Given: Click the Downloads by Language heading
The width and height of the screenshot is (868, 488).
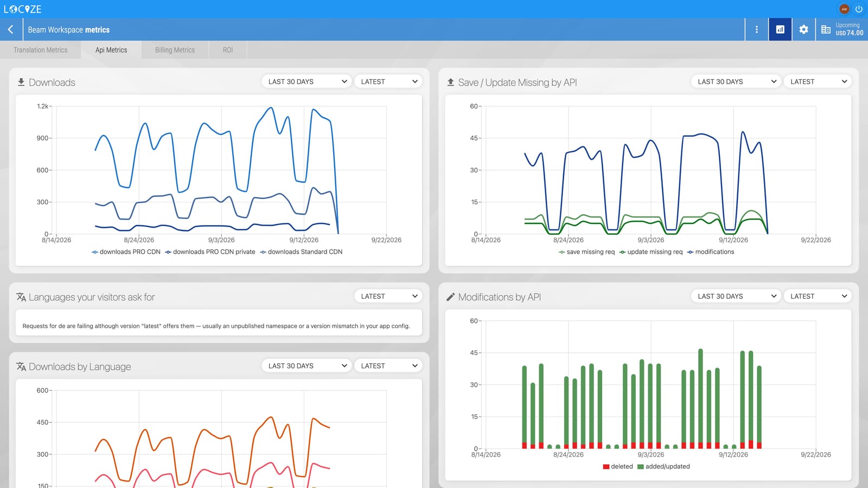Looking at the screenshot, I should 80,367.
